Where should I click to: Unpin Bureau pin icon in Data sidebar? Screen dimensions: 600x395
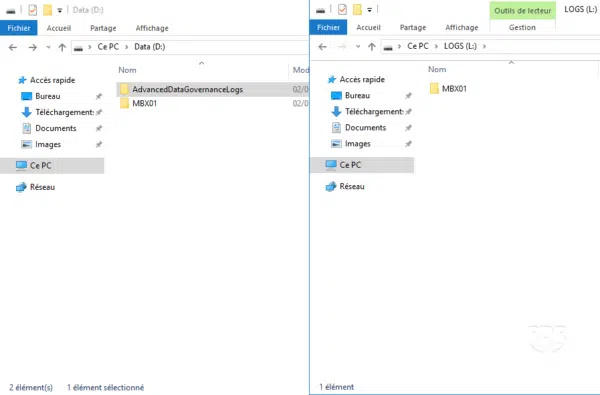(x=99, y=96)
